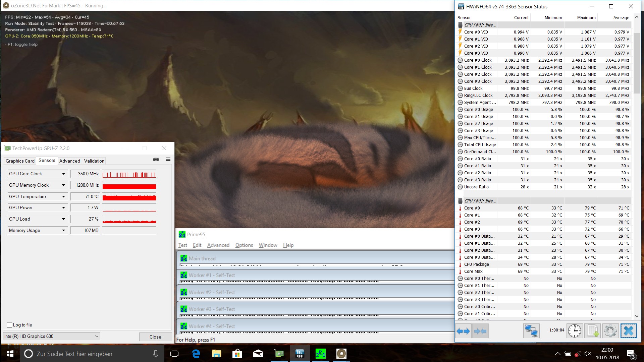Open the notification center icon
Viewport: 644px width, 362px height.
pos(631,354)
